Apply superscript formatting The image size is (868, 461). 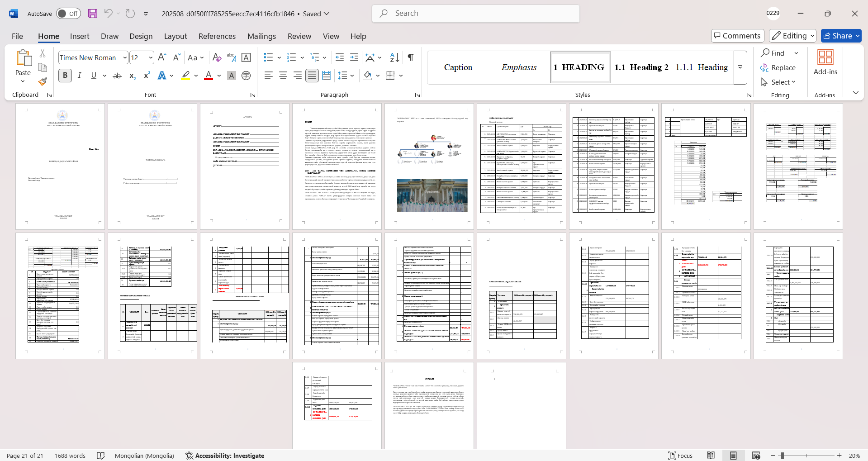click(x=147, y=76)
